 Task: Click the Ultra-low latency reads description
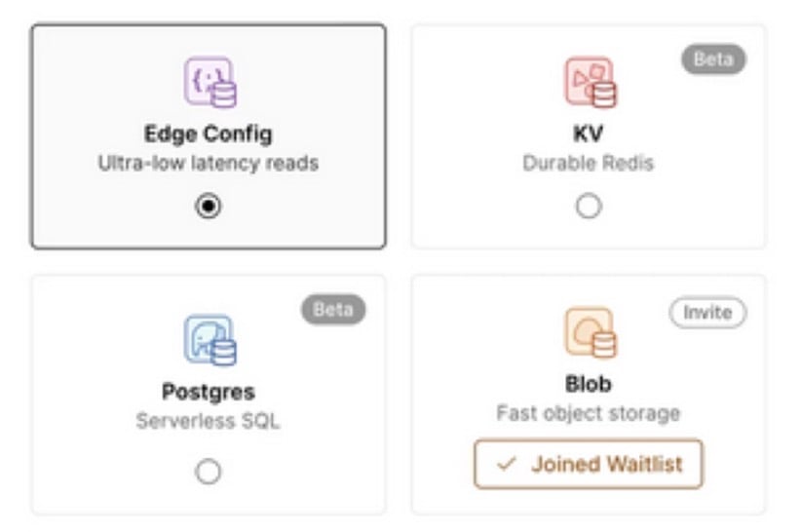(x=209, y=163)
